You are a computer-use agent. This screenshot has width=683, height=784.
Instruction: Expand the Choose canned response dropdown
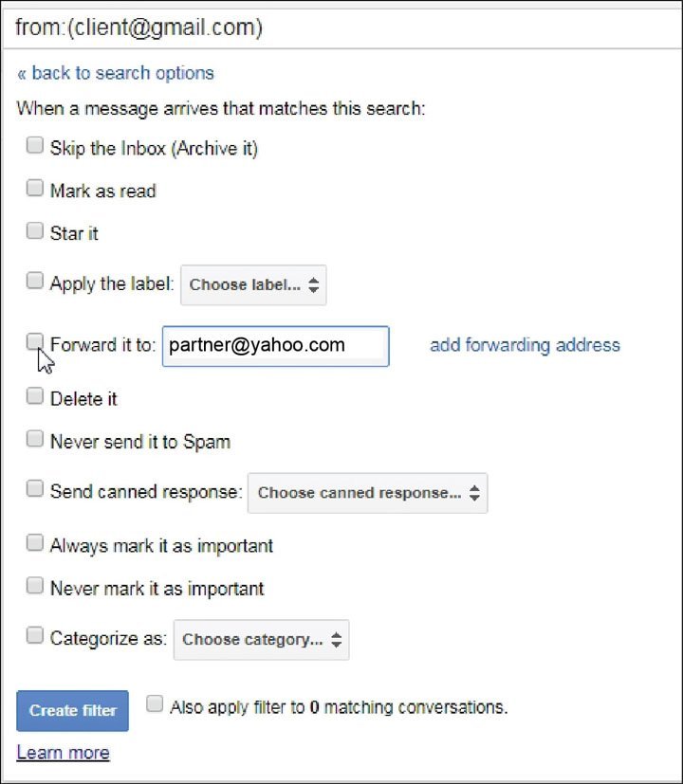[367, 493]
